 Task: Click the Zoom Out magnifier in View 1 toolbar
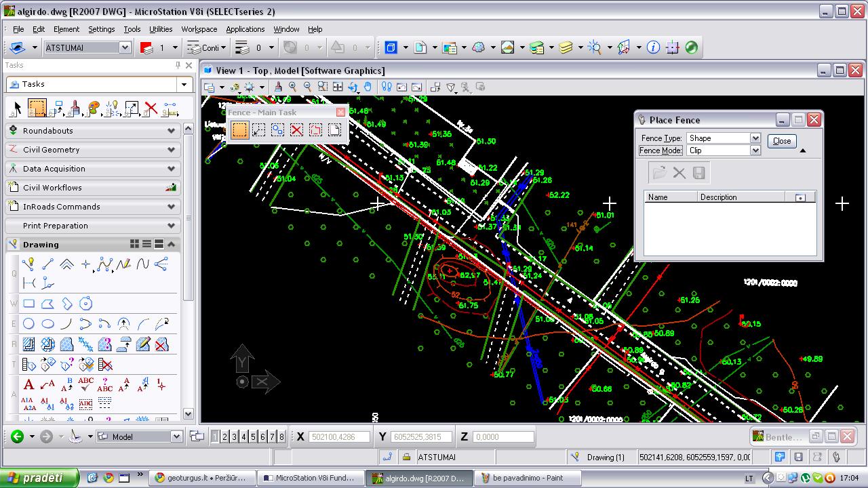(x=308, y=87)
